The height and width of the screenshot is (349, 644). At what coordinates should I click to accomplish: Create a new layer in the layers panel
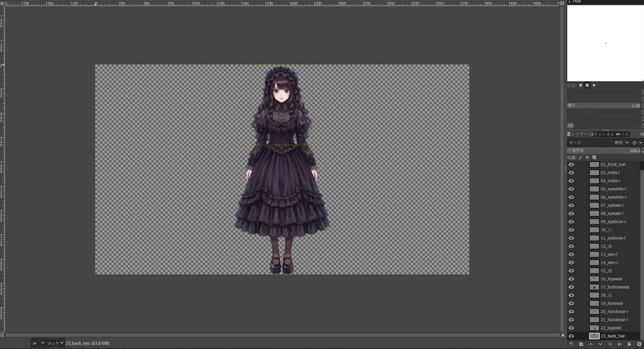(x=571, y=344)
